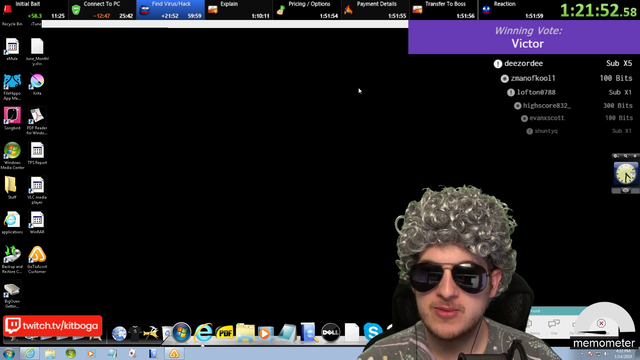Click the pickaxe tools dock icon
The height and width of the screenshot is (360, 640).
[151, 333]
